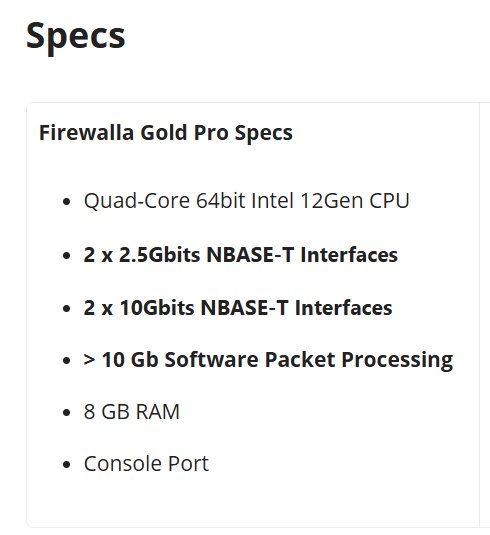Click the 8 GB RAM list item
This screenshot has height=535, width=490.
coord(132,412)
